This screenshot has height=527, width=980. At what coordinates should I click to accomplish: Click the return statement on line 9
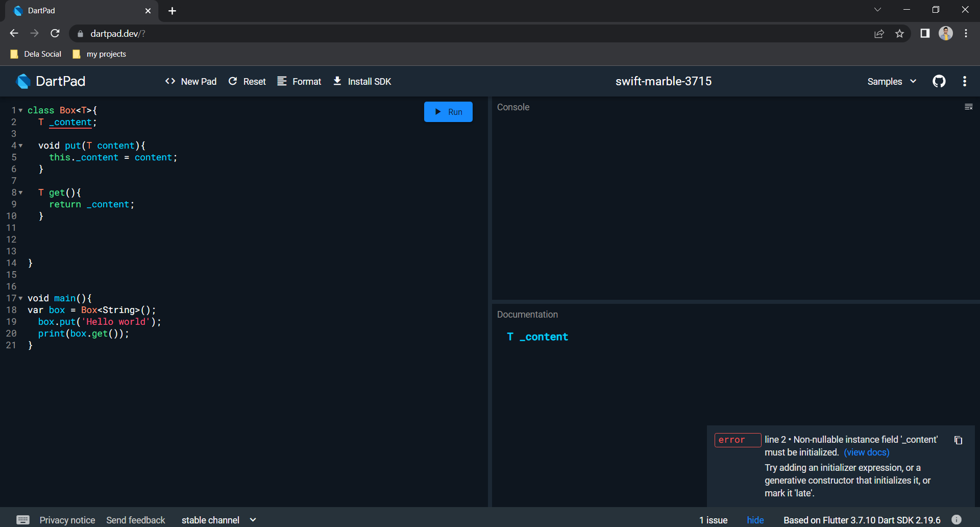tap(92, 204)
